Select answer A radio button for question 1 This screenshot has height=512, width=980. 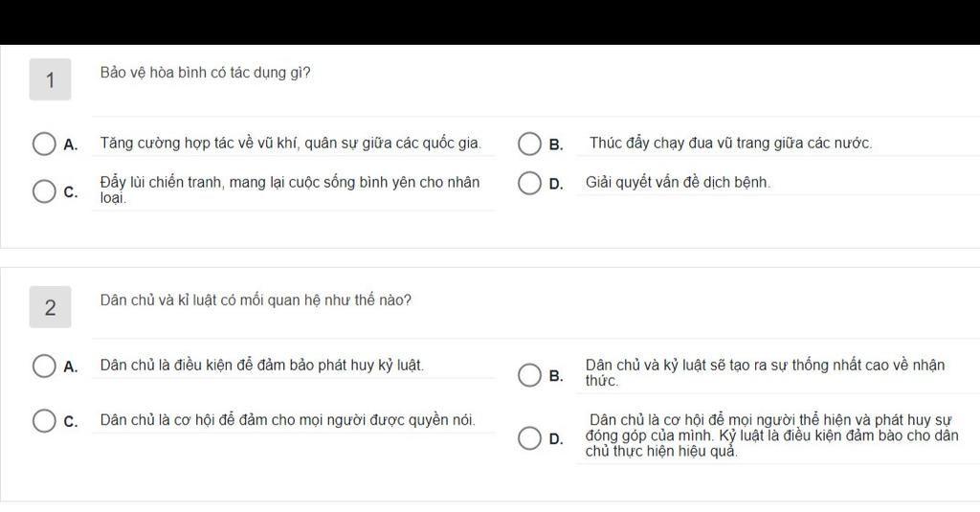click(44, 144)
